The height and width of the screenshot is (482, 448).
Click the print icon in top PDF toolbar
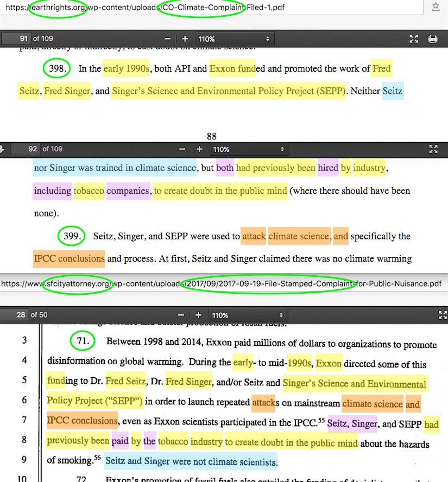pyautogui.click(x=433, y=39)
